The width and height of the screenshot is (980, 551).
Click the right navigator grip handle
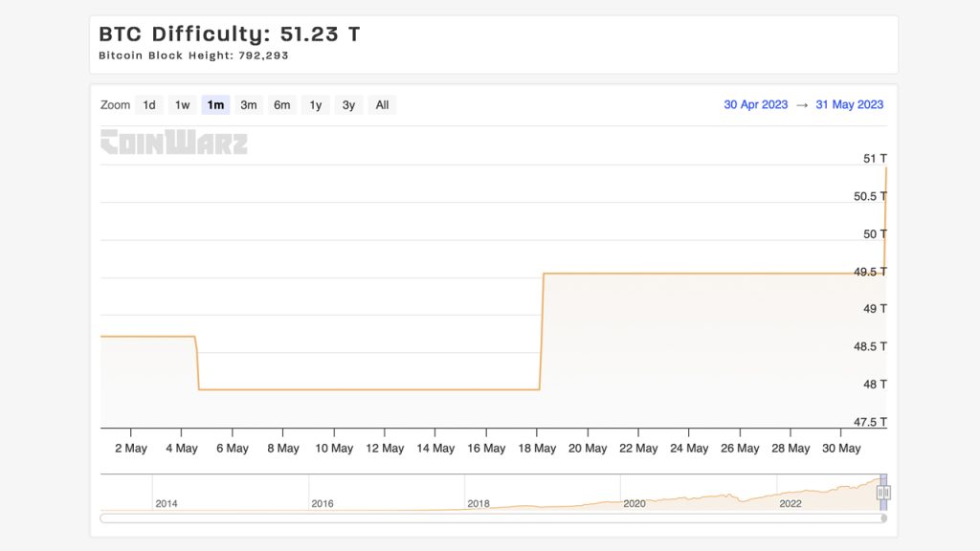(x=888, y=491)
